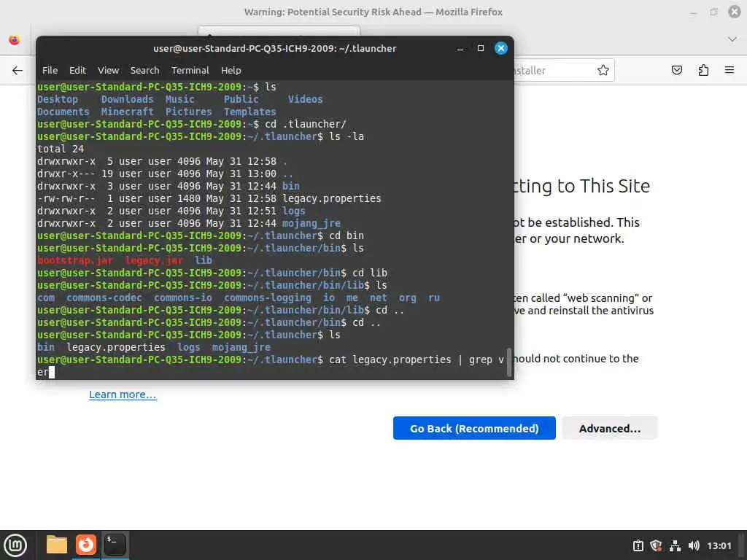This screenshot has width=747, height=560.
Task: Click 'Documents' folder in ls output
Action: tap(63, 112)
